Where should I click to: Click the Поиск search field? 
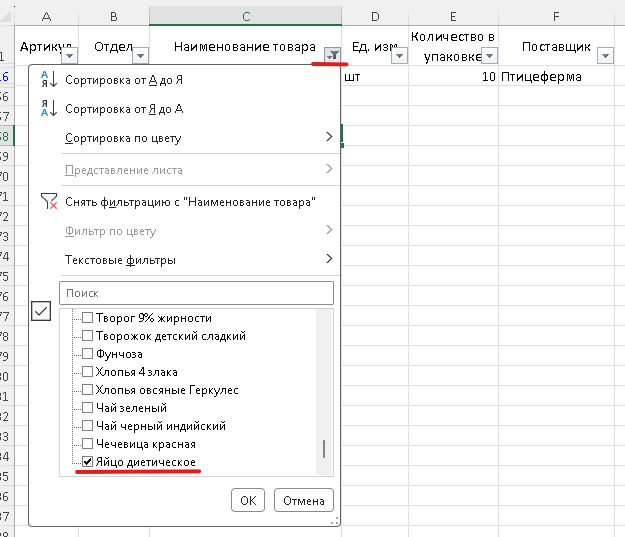(x=196, y=293)
